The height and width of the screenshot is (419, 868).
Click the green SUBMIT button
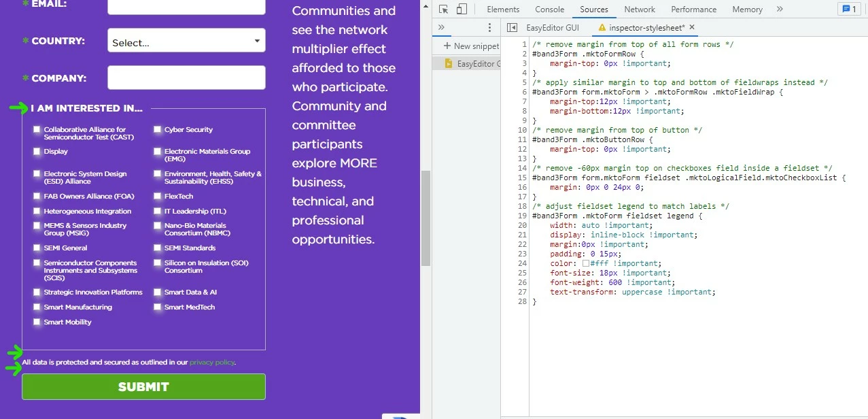[x=143, y=386]
